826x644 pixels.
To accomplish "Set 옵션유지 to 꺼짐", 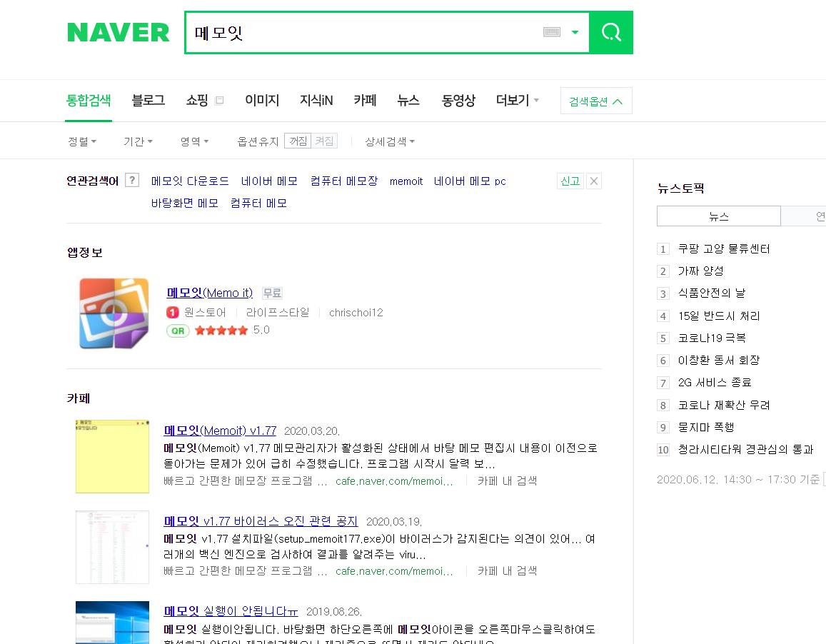I will pos(298,141).
